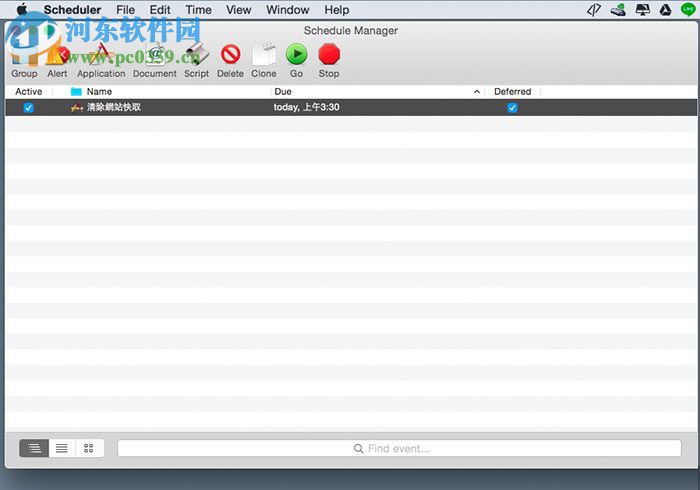
Task: Open the Apple menu
Action: click(21, 9)
